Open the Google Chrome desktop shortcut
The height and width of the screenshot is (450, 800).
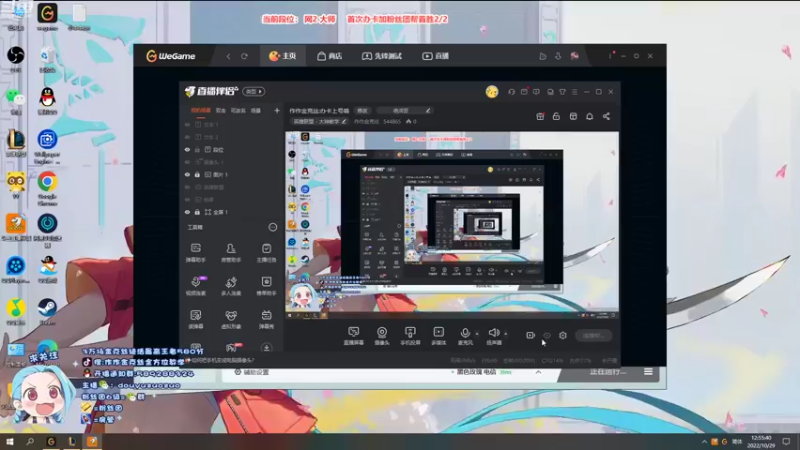pyautogui.click(x=47, y=188)
